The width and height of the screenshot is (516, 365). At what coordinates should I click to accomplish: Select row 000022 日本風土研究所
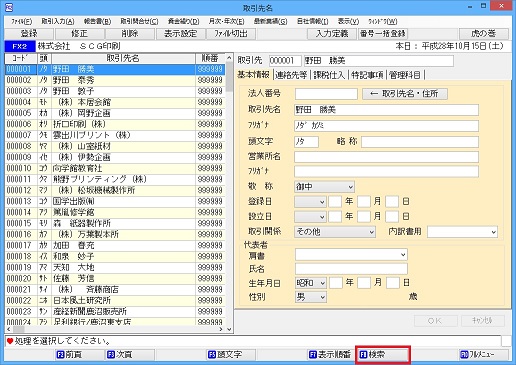click(x=115, y=300)
